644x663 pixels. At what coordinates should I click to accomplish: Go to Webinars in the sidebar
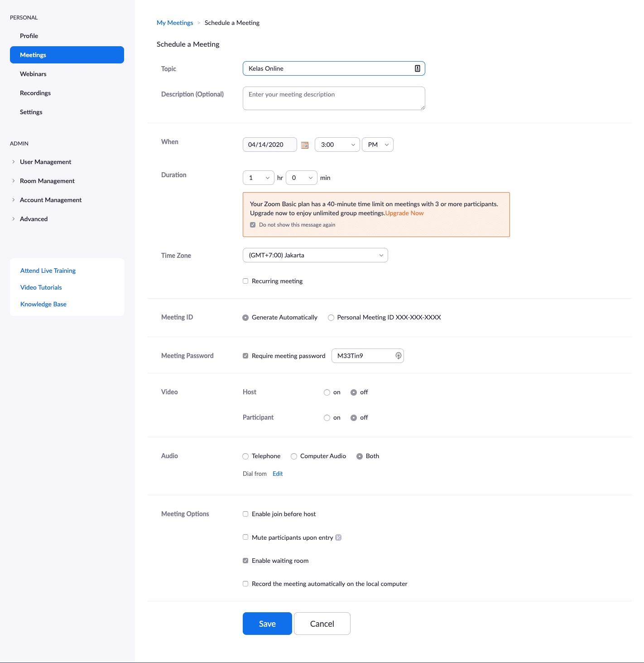click(33, 74)
